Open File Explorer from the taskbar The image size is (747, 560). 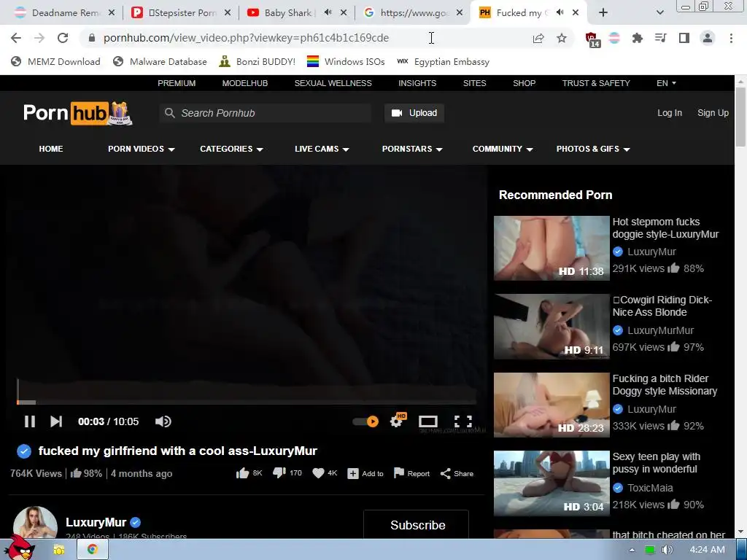59,550
